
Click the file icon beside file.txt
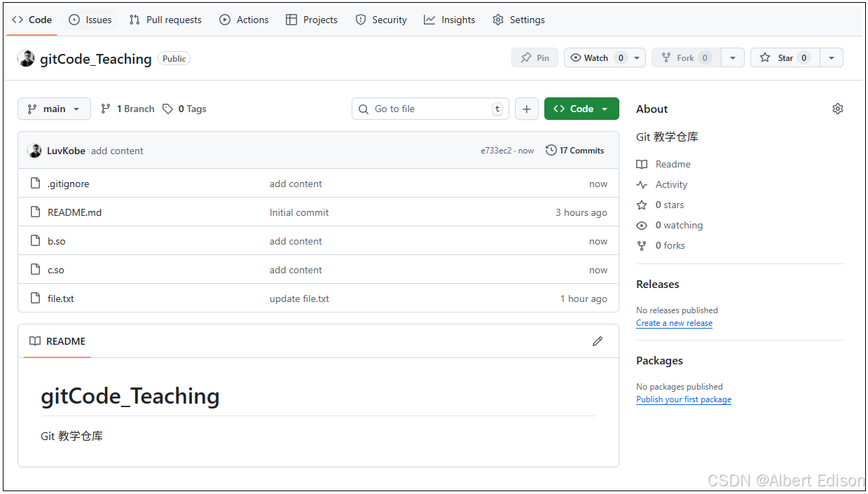pos(35,299)
